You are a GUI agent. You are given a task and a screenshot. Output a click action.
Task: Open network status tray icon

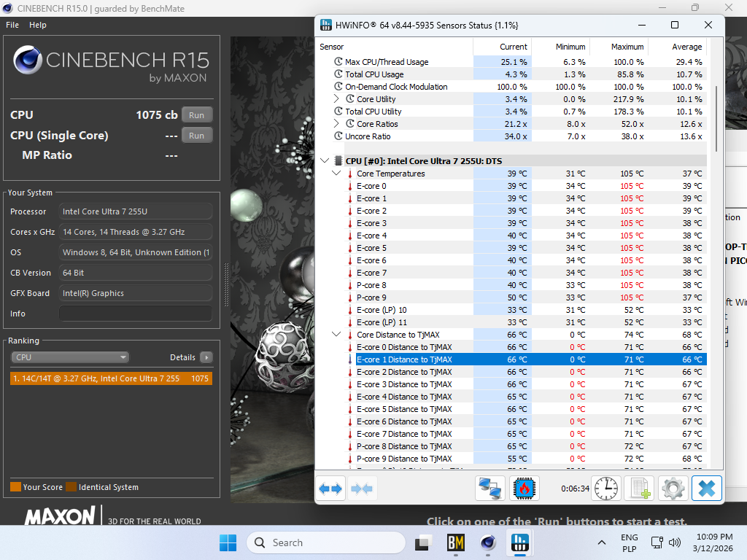(657, 542)
